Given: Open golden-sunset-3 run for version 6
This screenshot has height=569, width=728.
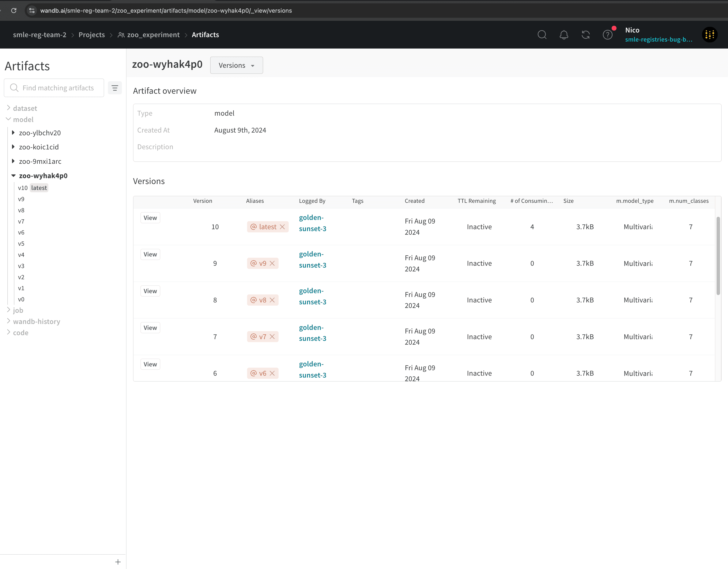Looking at the screenshot, I should pyautogui.click(x=313, y=370).
